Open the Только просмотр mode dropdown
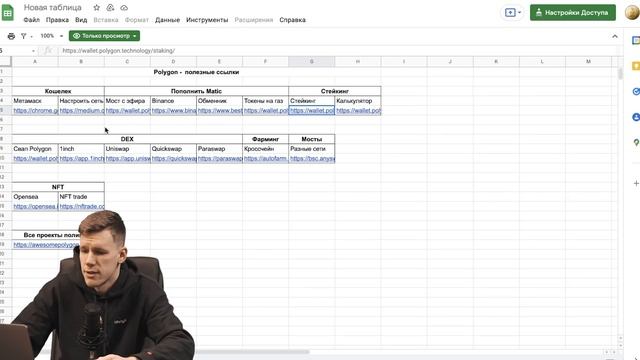640x360 pixels. (x=104, y=36)
